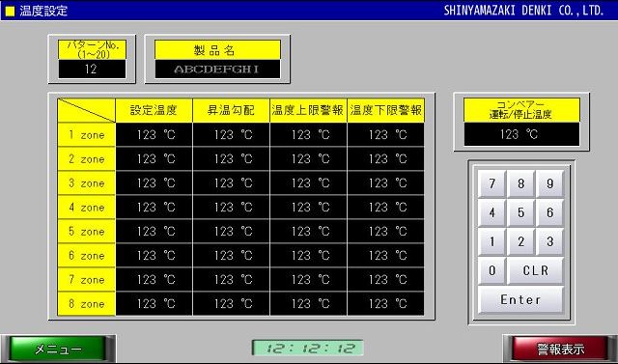Tap keypad digit 3
Screen dimensions: 618x364
549,241
